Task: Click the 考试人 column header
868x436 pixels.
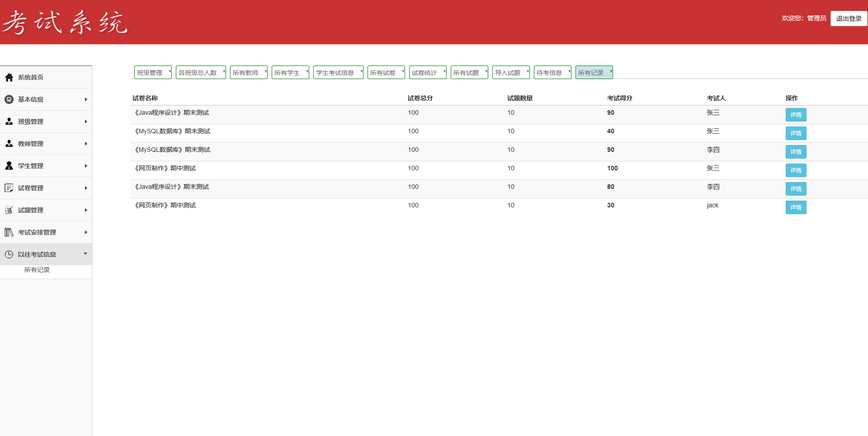Action: point(716,98)
